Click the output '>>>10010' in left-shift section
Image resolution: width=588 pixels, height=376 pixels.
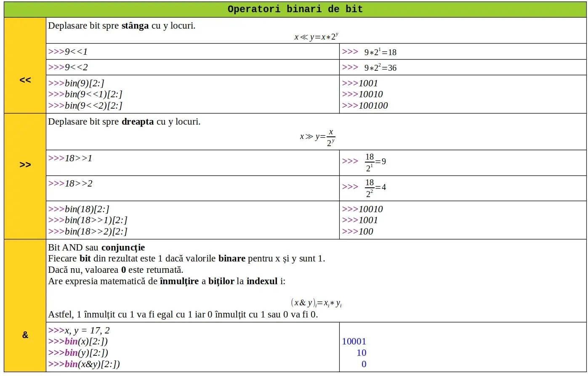pos(362,94)
